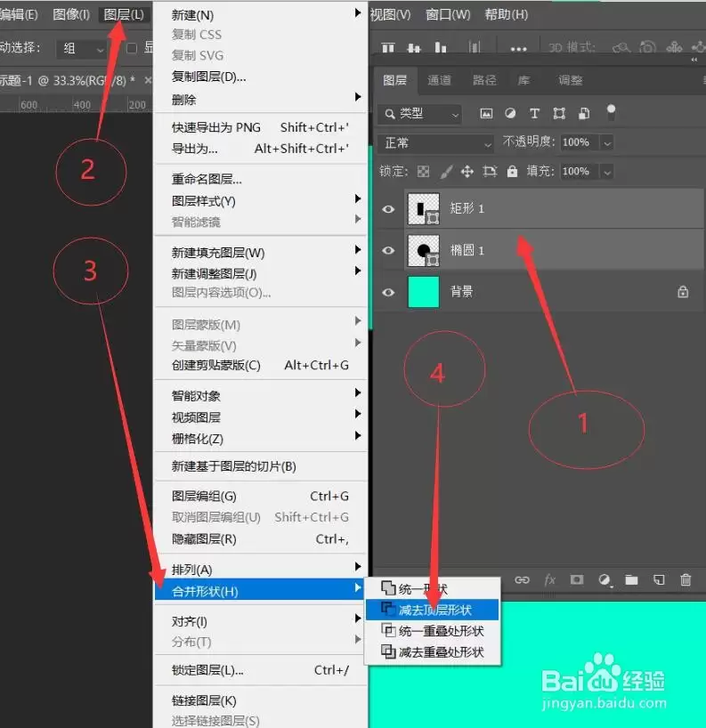This screenshot has width=706, height=728.
Task: Open the 填充 fill dropdown arrow
Action: point(606,173)
